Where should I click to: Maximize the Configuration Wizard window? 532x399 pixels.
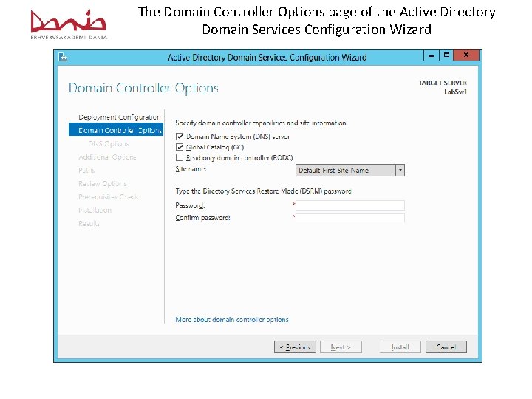point(446,55)
